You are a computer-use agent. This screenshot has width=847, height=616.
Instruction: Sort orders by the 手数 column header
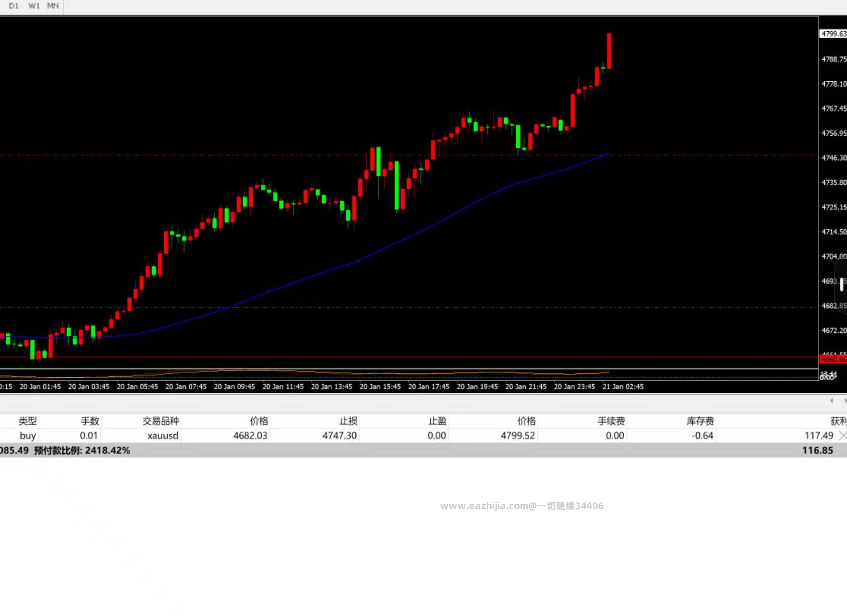(x=90, y=421)
